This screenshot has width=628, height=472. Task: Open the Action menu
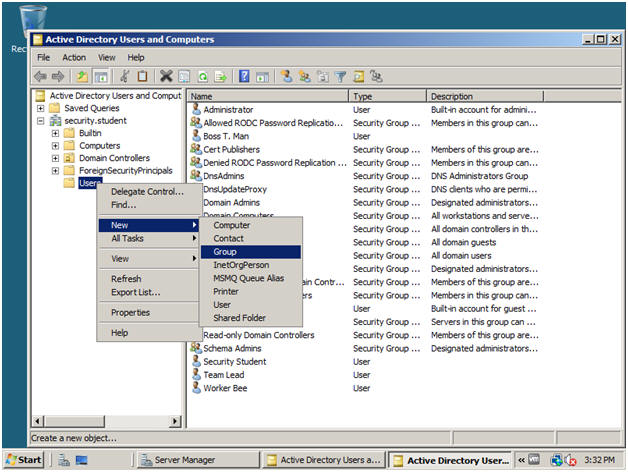74,58
